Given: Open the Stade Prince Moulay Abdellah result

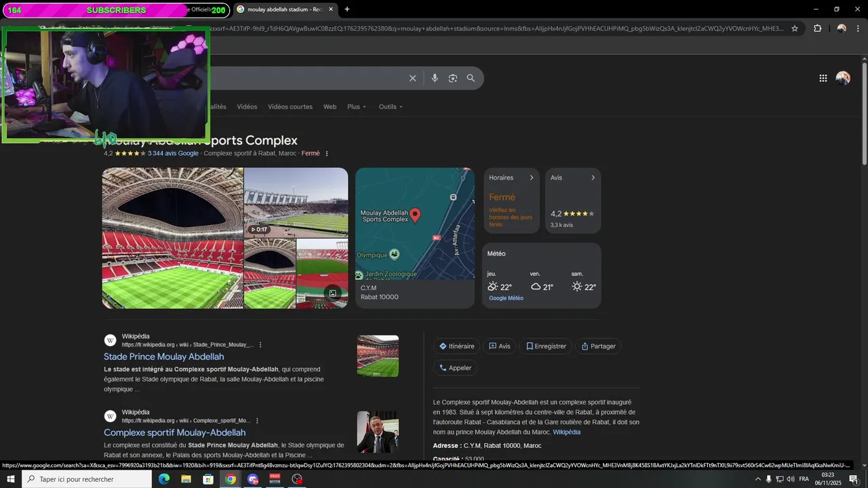Looking at the screenshot, I should tap(163, 357).
